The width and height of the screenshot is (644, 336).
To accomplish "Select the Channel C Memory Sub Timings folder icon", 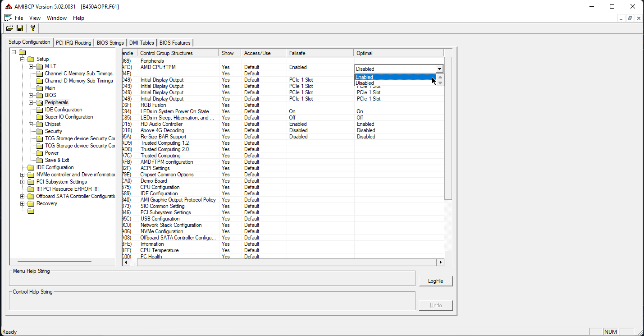I will 40,74.
